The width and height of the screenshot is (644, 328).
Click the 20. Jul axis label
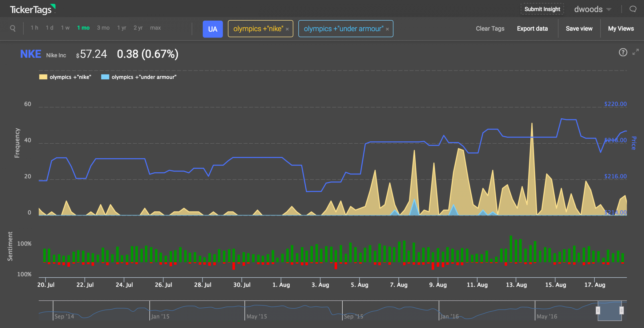tap(46, 285)
